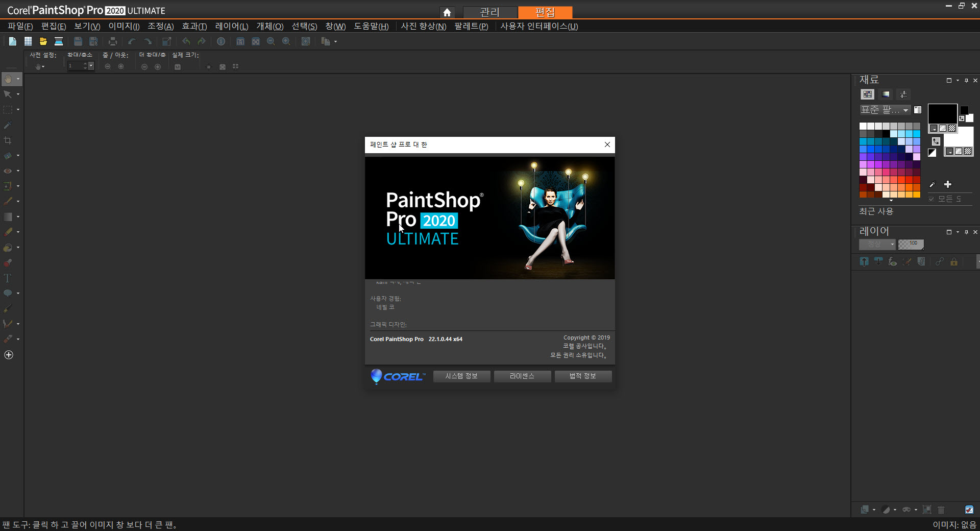
Task: Click the zoom out magnifier icon
Action: pyautogui.click(x=271, y=41)
